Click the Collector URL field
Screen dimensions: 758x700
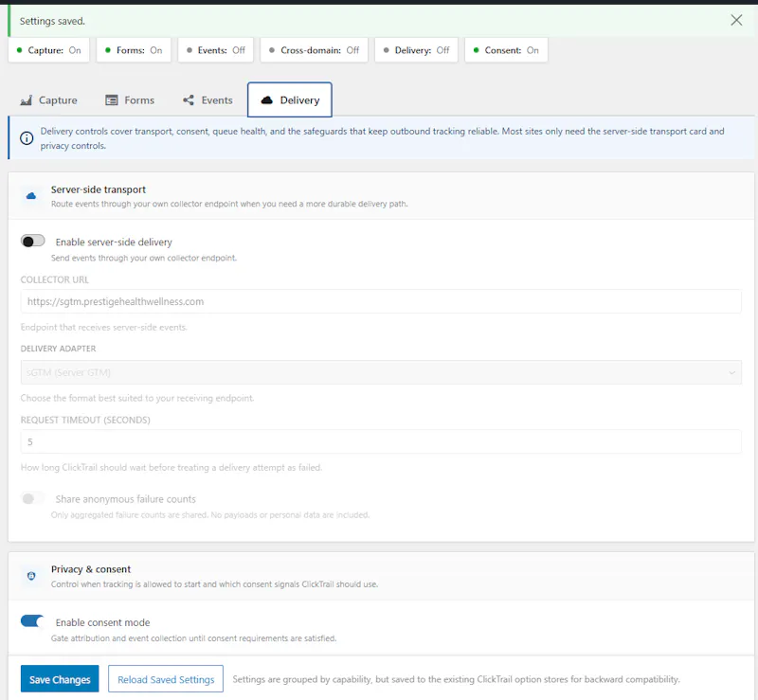[x=381, y=301]
